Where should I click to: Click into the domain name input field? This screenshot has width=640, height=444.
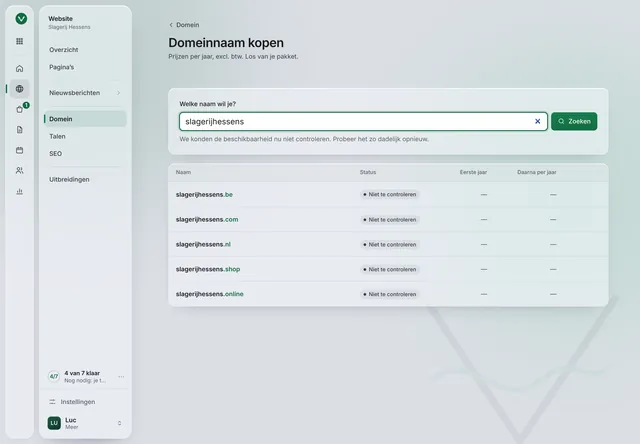[363, 122]
